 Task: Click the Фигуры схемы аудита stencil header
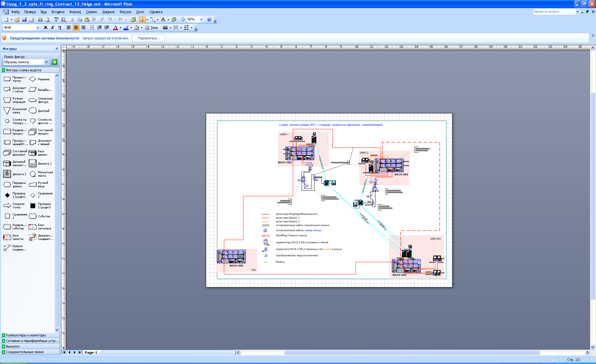point(30,70)
